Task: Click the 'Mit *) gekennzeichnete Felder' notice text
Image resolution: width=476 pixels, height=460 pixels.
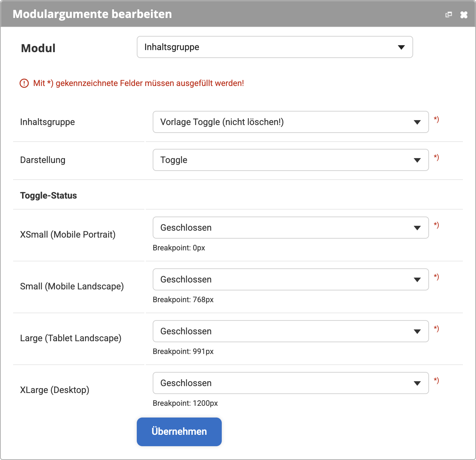Action: pos(139,83)
